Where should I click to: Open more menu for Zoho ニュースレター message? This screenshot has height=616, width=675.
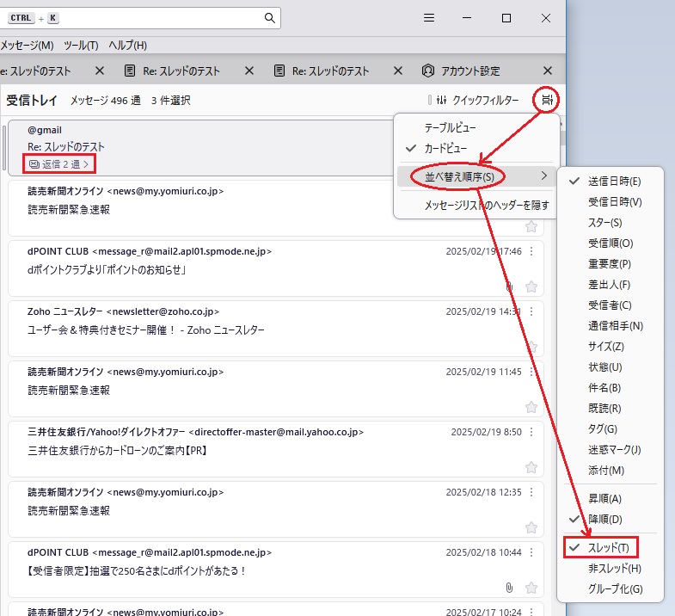click(x=531, y=311)
